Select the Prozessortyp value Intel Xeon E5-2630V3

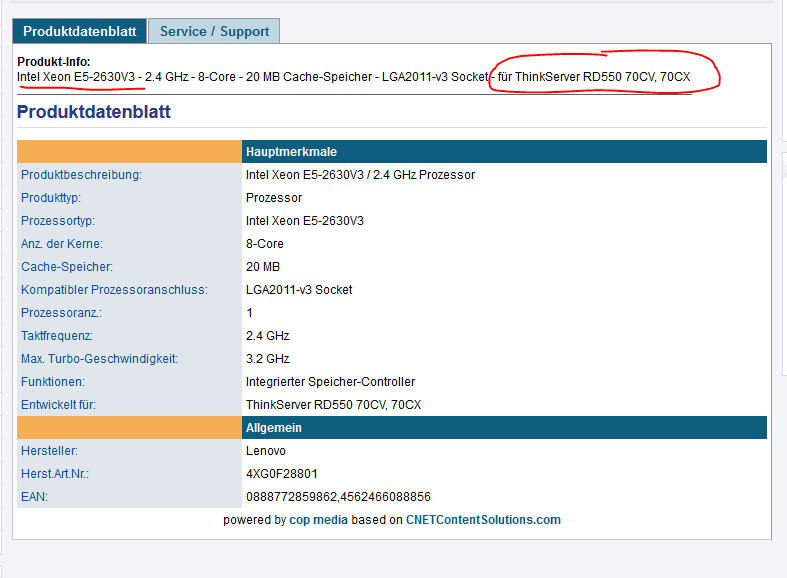[x=305, y=221]
